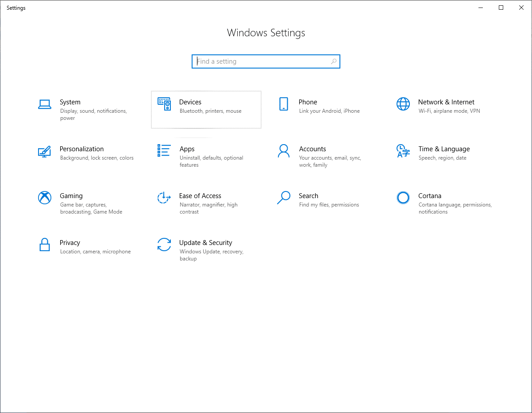
Task: Maximize the Settings window
Action: point(501,8)
